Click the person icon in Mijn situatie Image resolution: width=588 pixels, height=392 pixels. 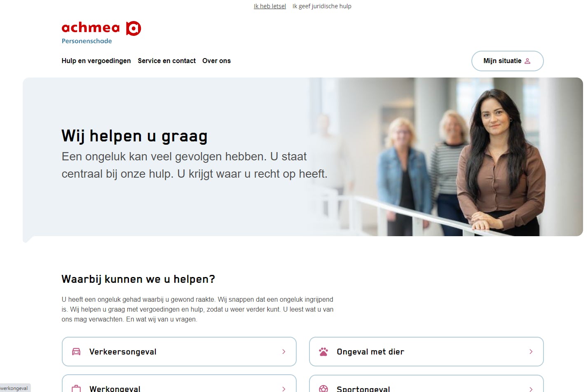[x=527, y=61]
